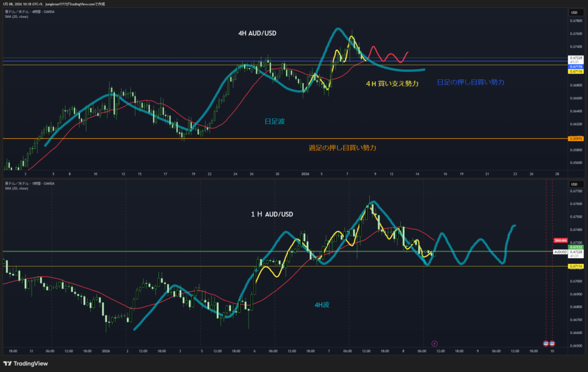588x372 pixels.
Task: Click the TradingView logo at bottom left
Action: (x=26, y=363)
